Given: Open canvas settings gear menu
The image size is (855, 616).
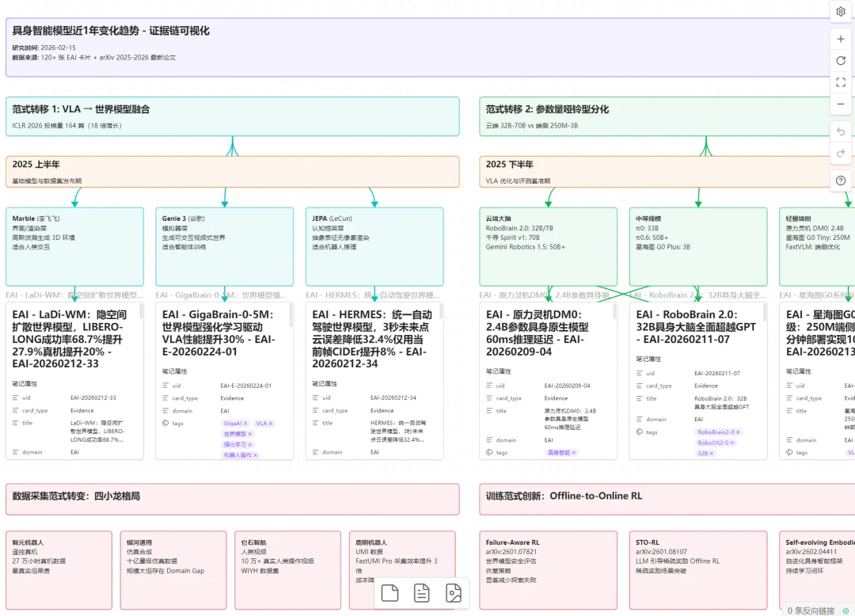Looking at the screenshot, I should [x=840, y=11].
